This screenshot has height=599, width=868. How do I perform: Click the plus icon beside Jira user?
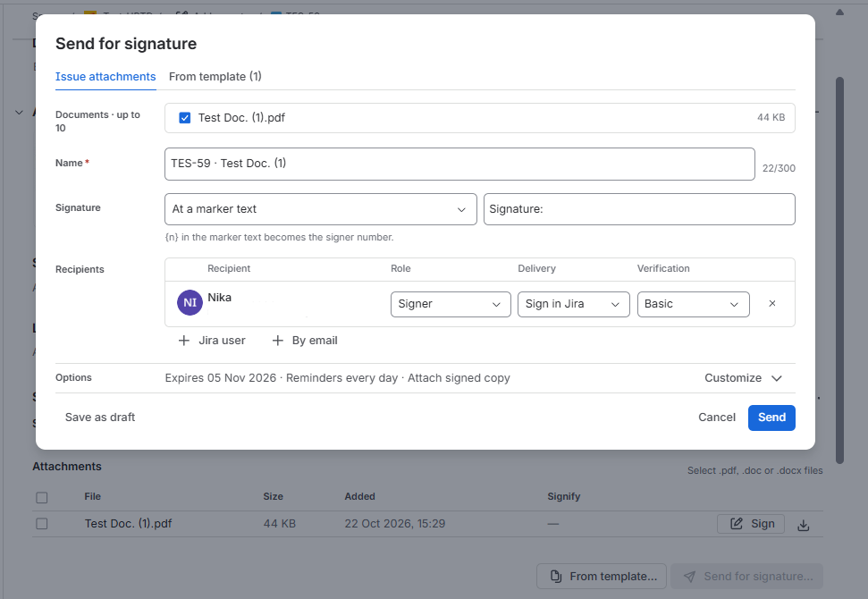(x=184, y=341)
